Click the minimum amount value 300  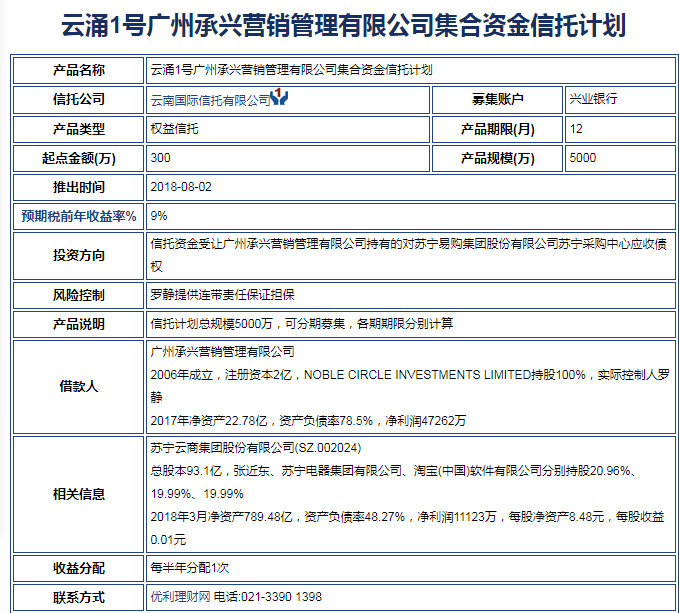[x=159, y=158]
